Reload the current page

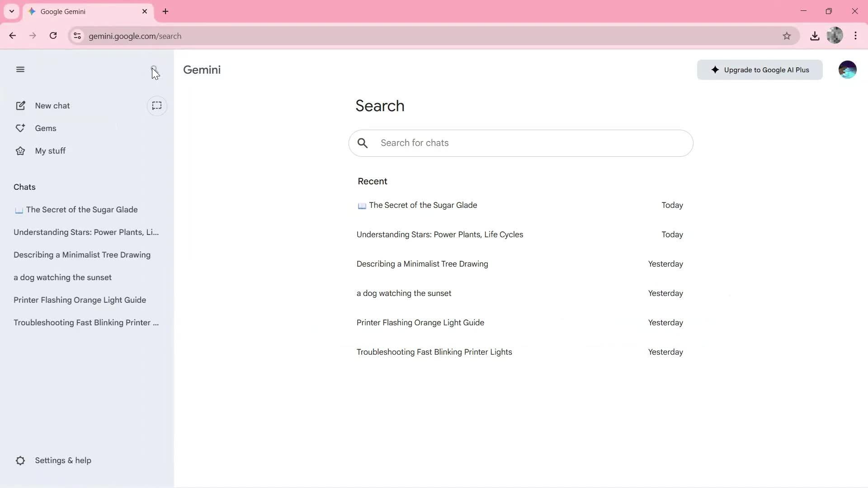click(x=53, y=36)
